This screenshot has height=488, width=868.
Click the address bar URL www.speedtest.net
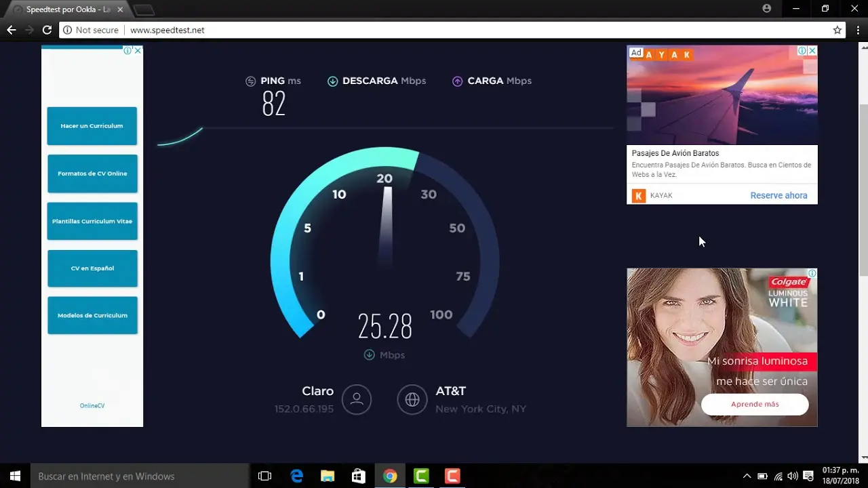pyautogui.click(x=167, y=30)
